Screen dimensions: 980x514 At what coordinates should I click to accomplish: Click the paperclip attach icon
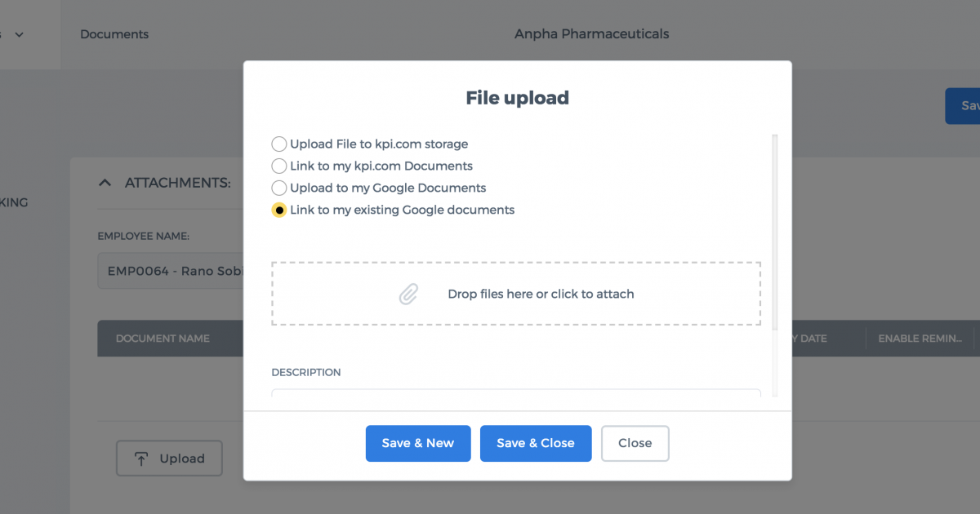click(408, 295)
